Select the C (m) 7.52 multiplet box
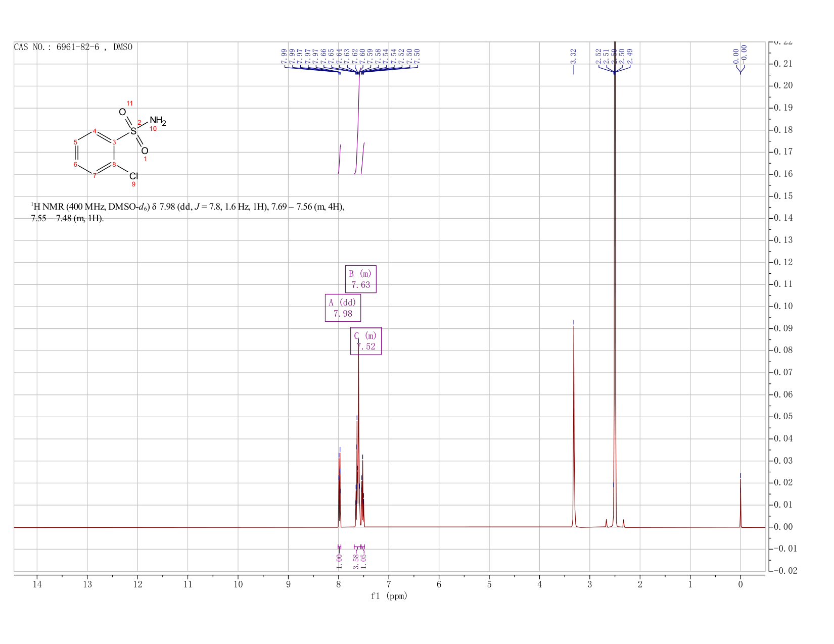Viewport: 834px width, 644px height. [366, 341]
